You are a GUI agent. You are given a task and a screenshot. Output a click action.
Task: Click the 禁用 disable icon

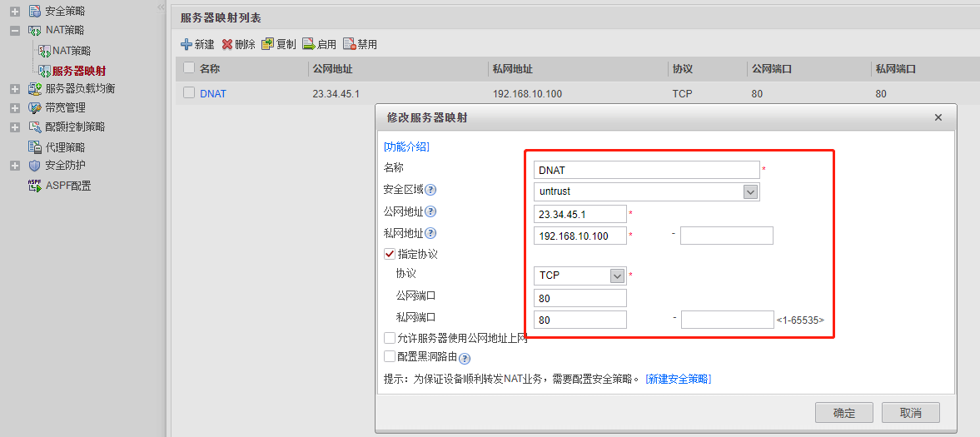tap(350, 44)
